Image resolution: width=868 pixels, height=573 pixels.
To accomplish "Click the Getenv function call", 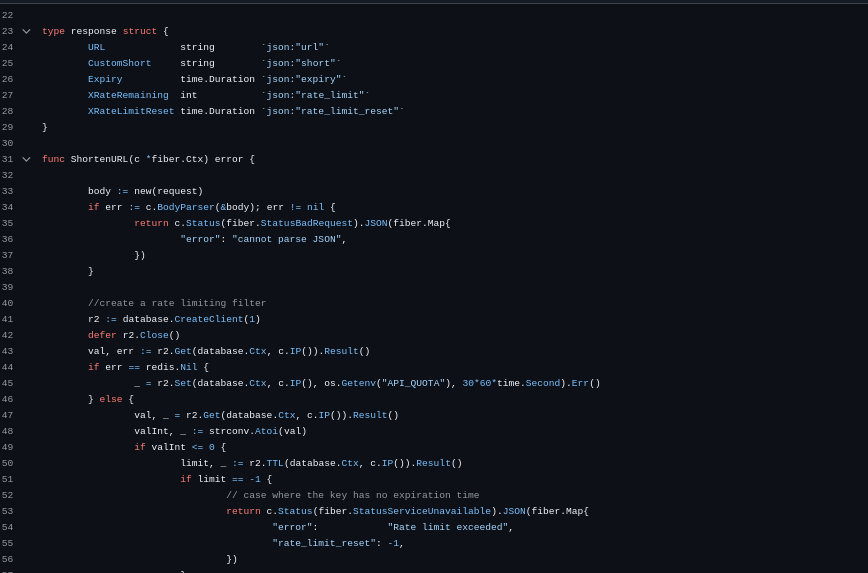I will (357, 383).
